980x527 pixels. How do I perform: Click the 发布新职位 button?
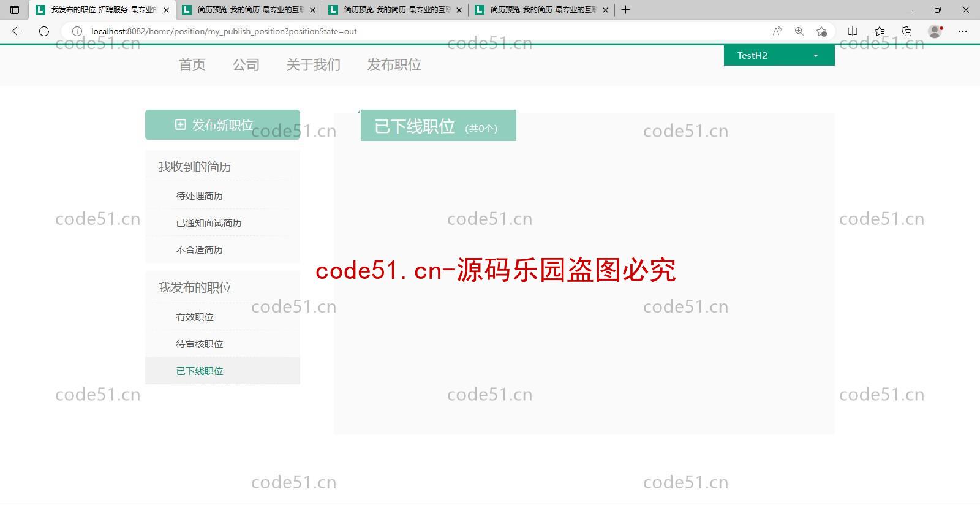[x=222, y=125]
